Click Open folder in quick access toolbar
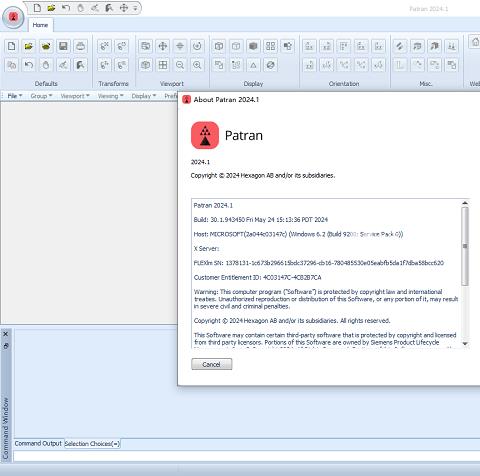Viewport: 480px width, 476px height. 51,8
